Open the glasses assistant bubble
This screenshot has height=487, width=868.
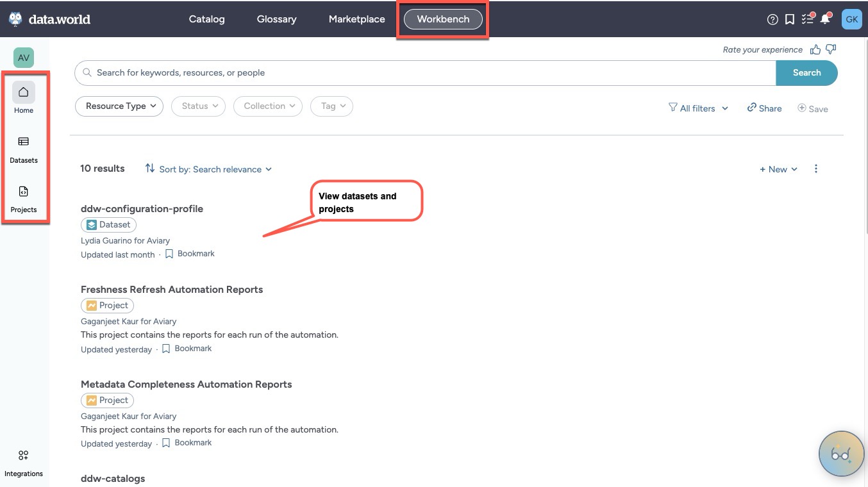pos(840,454)
